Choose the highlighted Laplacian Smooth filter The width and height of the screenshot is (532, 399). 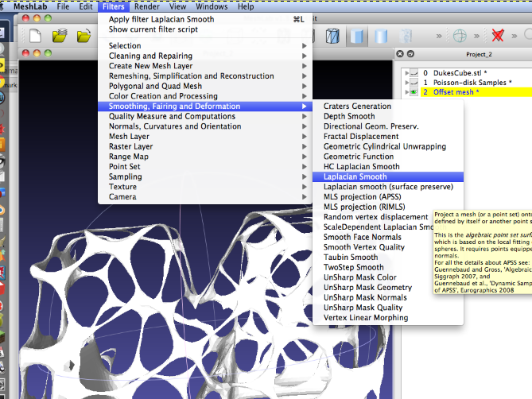tap(388, 176)
